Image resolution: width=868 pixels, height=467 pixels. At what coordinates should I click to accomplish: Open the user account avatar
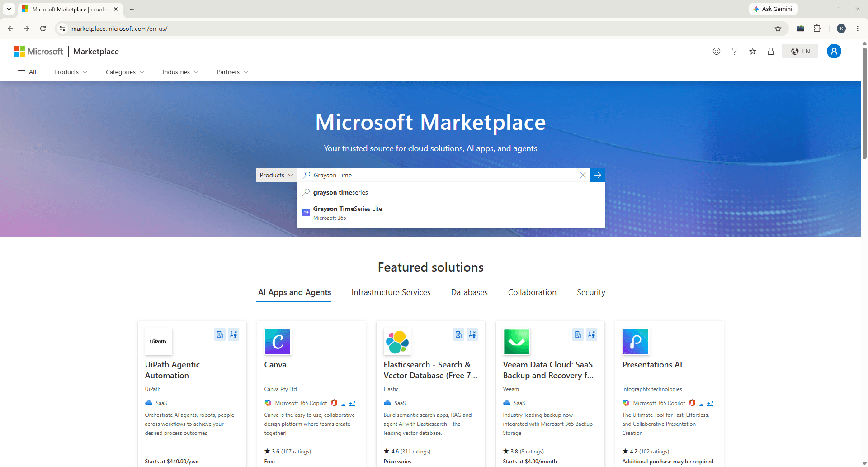pos(834,51)
